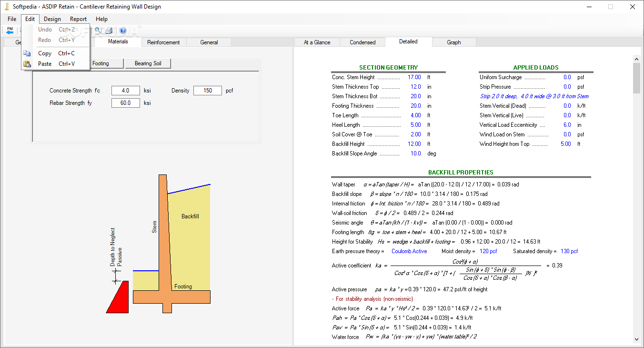Image resolution: width=644 pixels, height=348 pixels.
Task: Click the report scrollbar up arrow
Action: point(636,59)
